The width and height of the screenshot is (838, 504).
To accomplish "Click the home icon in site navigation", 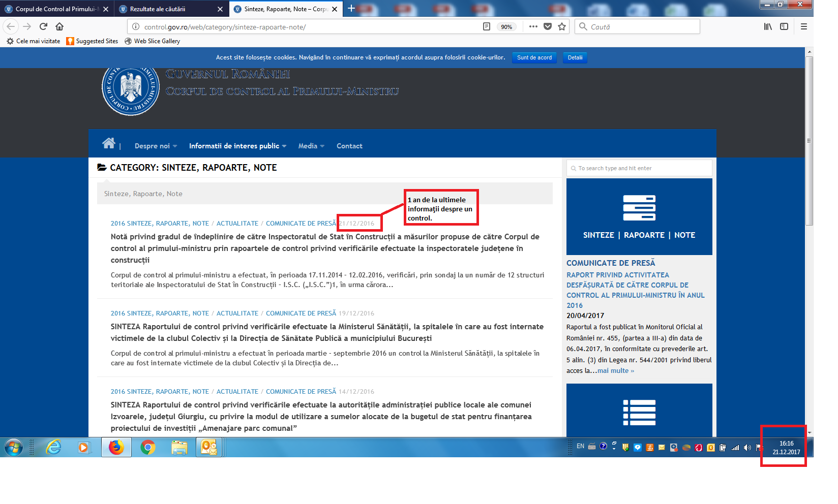I will [x=108, y=144].
